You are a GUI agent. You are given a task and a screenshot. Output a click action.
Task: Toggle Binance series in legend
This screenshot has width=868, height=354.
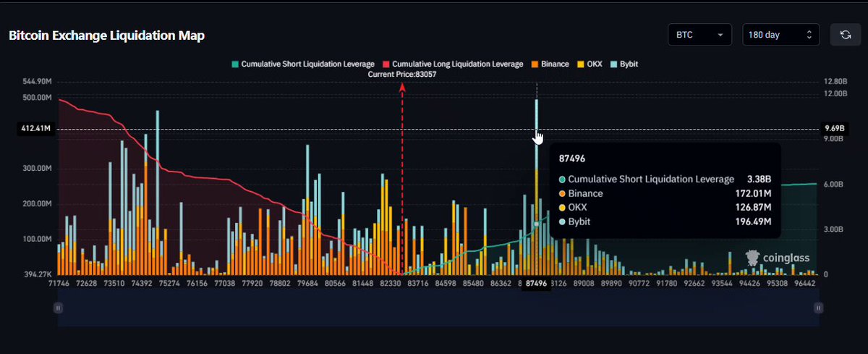point(550,64)
